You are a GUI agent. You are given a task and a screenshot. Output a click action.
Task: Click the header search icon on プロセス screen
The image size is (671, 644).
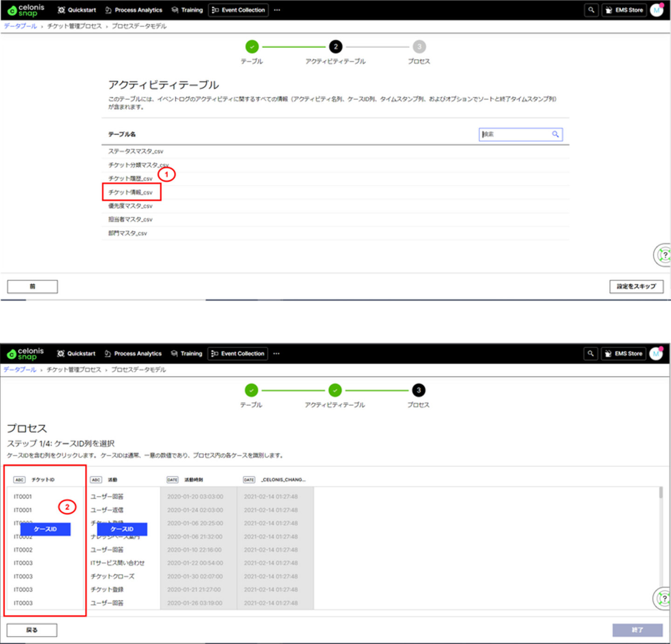591,354
